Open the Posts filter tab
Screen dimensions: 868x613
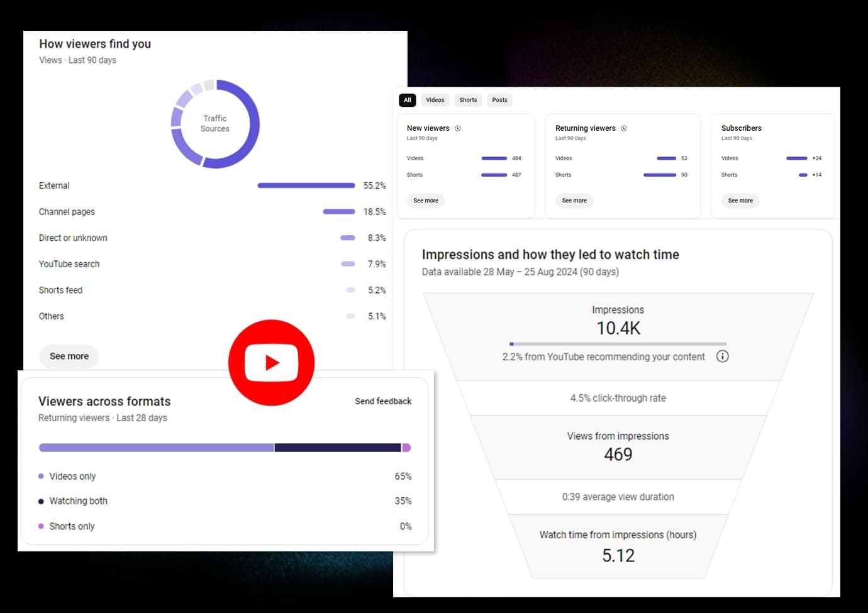point(499,100)
